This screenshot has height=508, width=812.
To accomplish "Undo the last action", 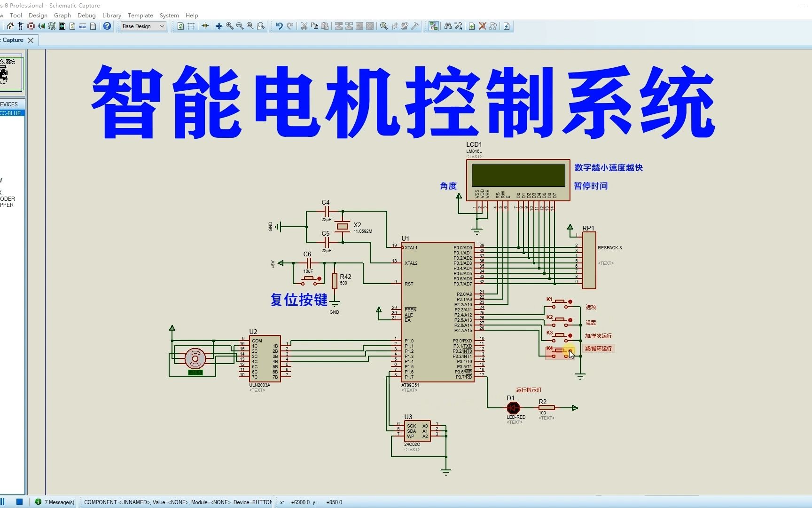I will click(x=280, y=26).
